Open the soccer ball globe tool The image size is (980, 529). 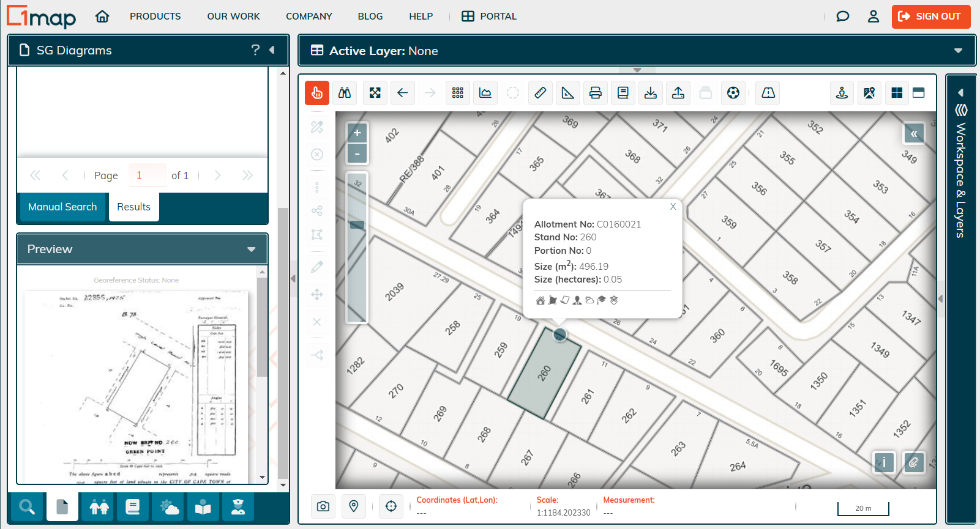point(733,93)
